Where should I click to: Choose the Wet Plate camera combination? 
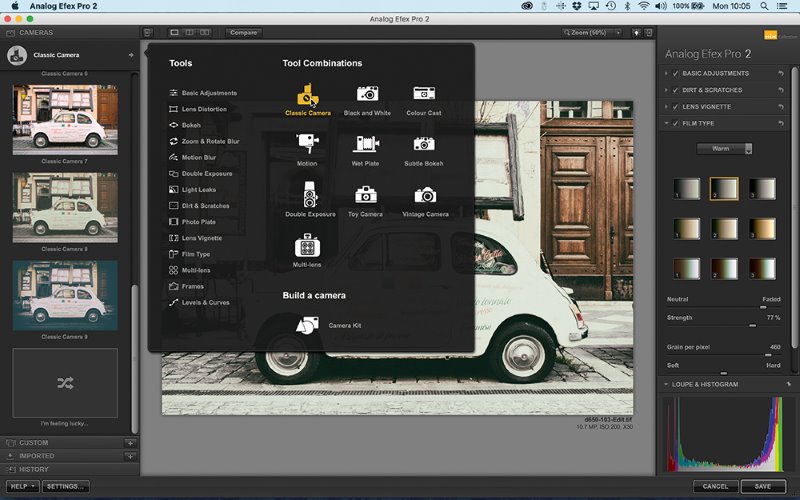point(367,145)
